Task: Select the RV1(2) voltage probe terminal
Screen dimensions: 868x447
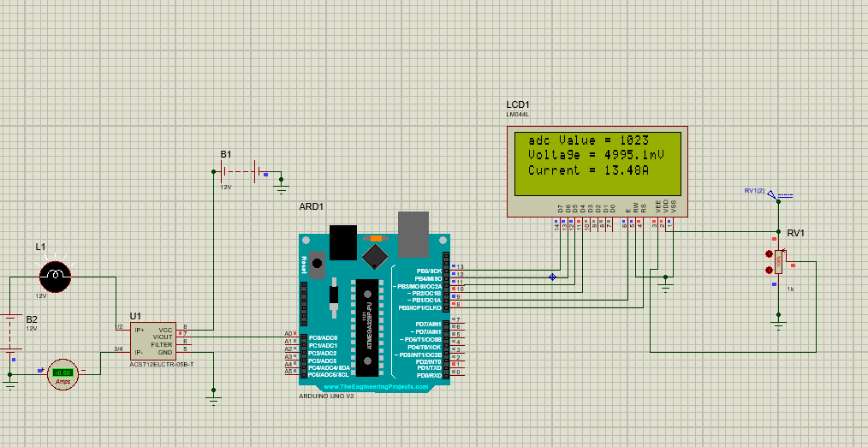Action: (773, 194)
